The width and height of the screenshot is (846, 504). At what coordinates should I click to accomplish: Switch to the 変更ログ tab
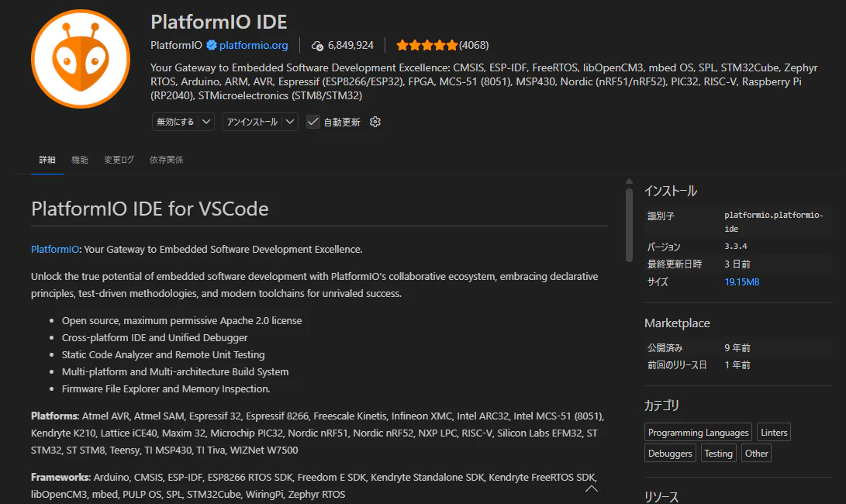tap(119, 160)
